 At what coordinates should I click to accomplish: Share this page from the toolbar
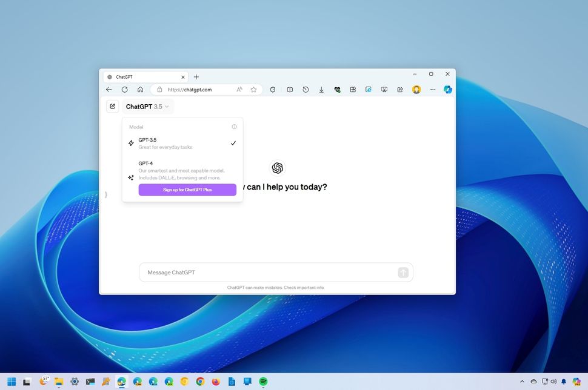[400, 90]
